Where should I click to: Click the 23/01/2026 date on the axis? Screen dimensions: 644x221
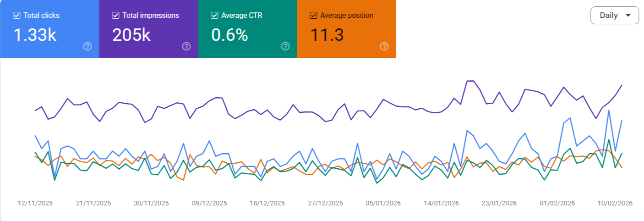click(499, 203)
